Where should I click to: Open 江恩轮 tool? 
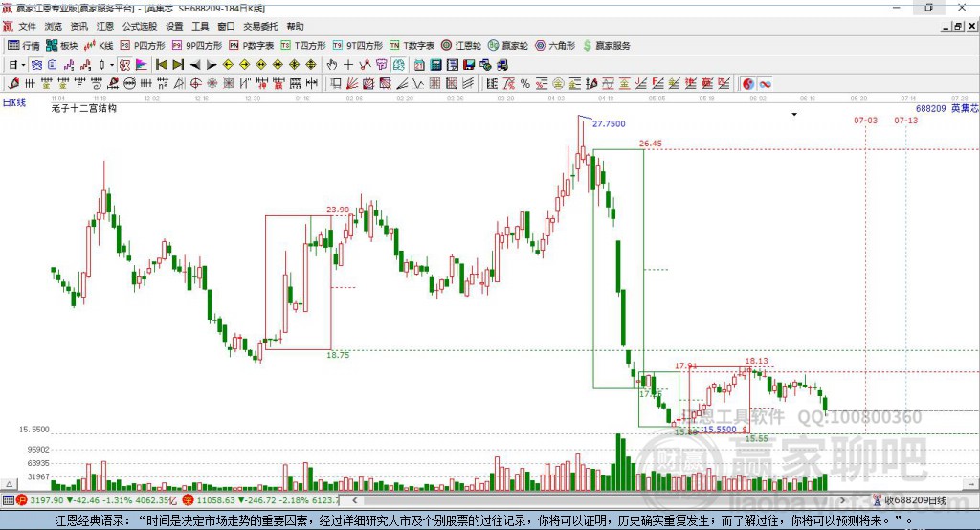(461, 46)
